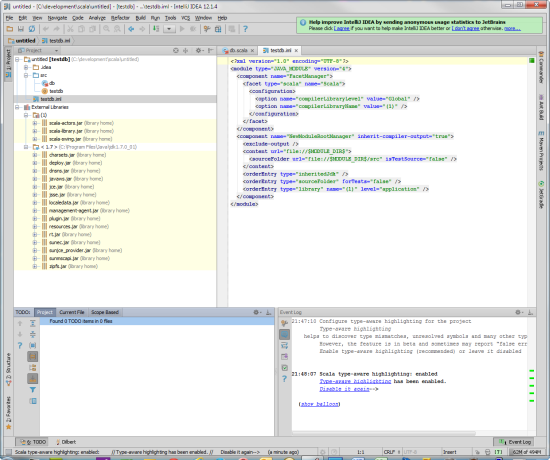
Task: Expand the .idea folder node
Action: [26, 67]
